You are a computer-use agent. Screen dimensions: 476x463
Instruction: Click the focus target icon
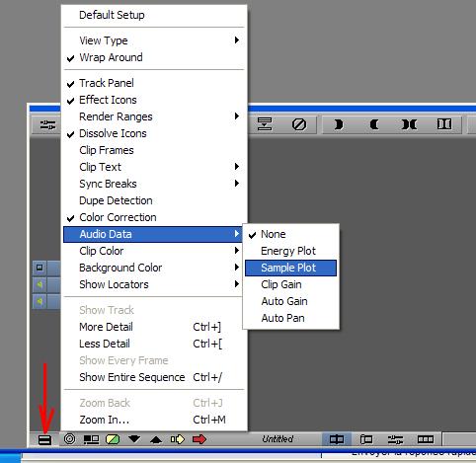tap(69, 439)
